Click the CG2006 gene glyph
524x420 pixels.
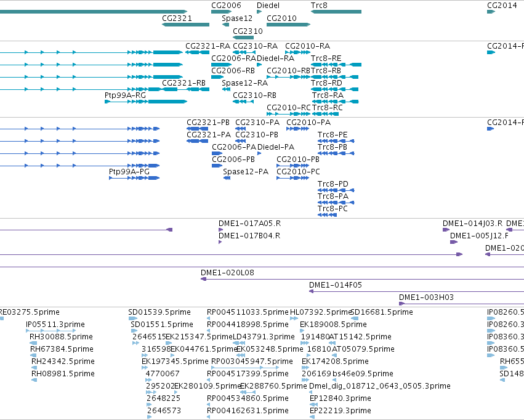tap(221, 12)
